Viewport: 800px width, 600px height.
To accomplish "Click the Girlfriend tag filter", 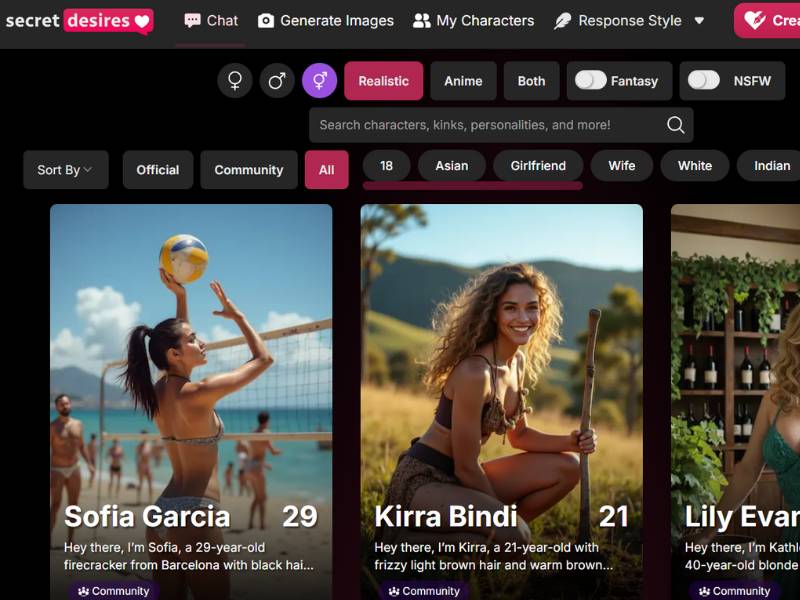I will tap(538, 166).
